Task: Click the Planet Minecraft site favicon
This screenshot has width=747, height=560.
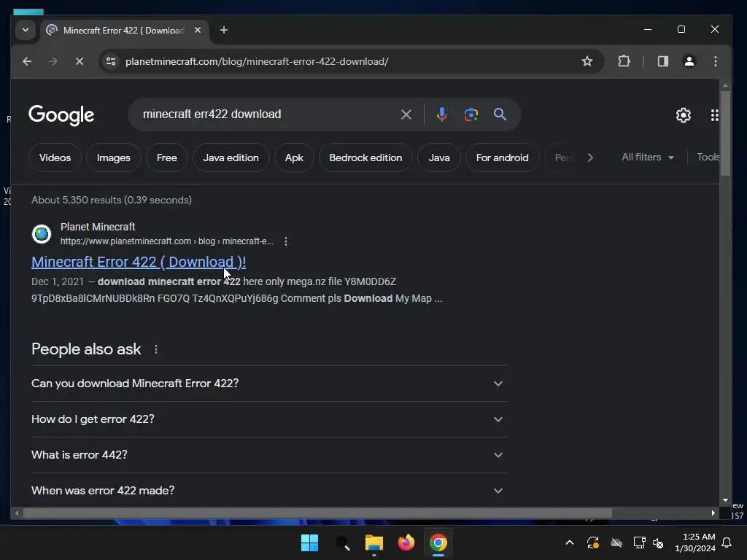Action: (x=42, y=234)
